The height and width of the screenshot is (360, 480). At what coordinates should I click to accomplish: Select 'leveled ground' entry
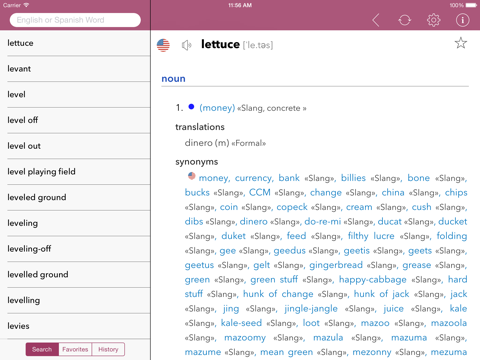[75, 197]
